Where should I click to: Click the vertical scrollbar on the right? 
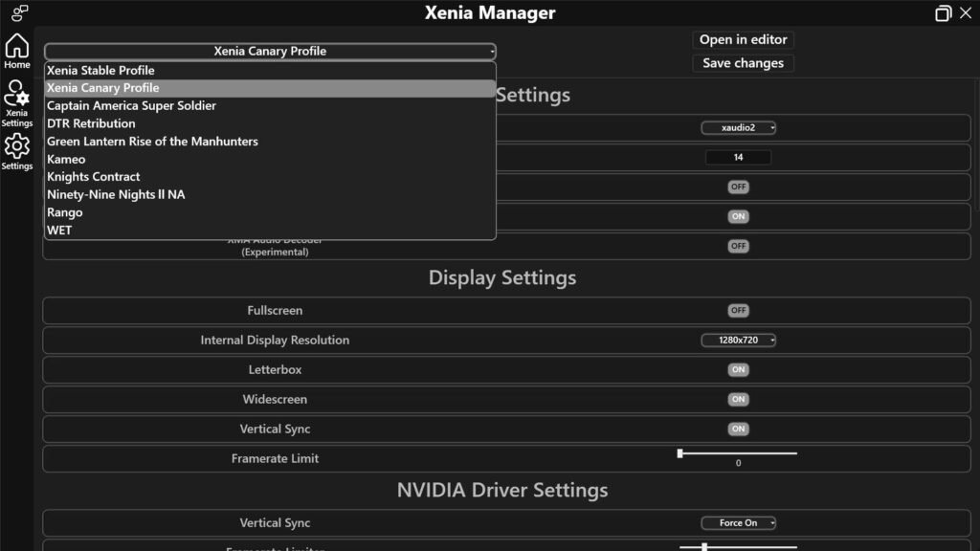coord(976,145)
